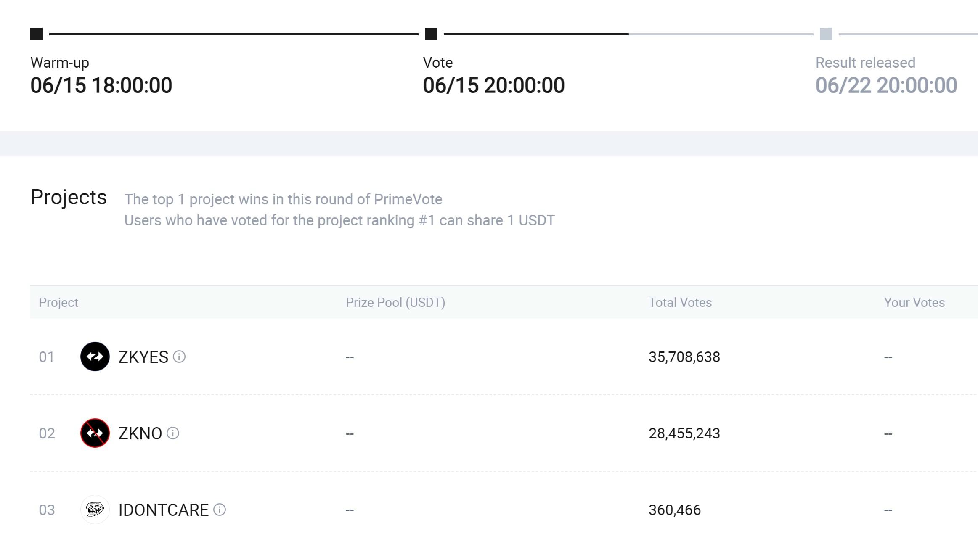The image size is (978, 560).
Task: Select the ZKYES project name
Action: click(x=143, y=357)
